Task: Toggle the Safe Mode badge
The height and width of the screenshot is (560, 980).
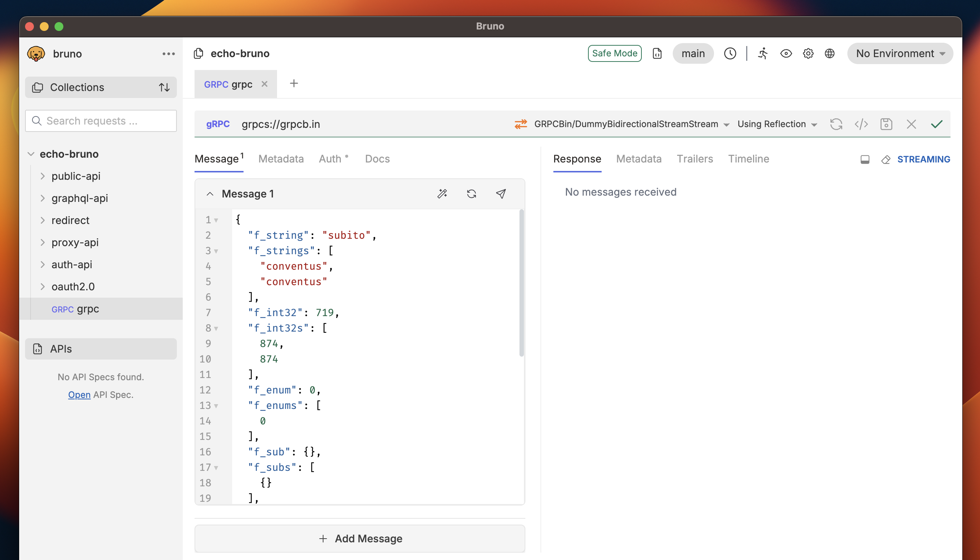Action: 614,53
